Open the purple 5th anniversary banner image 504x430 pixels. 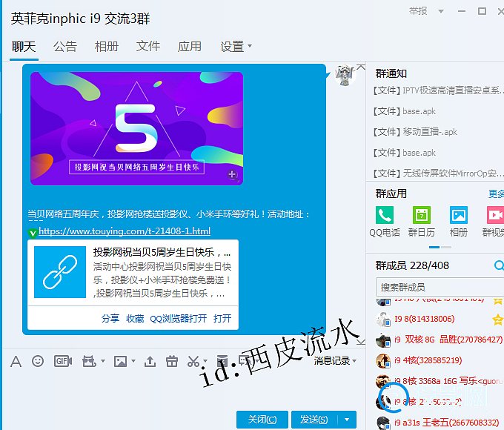[136, 128]
